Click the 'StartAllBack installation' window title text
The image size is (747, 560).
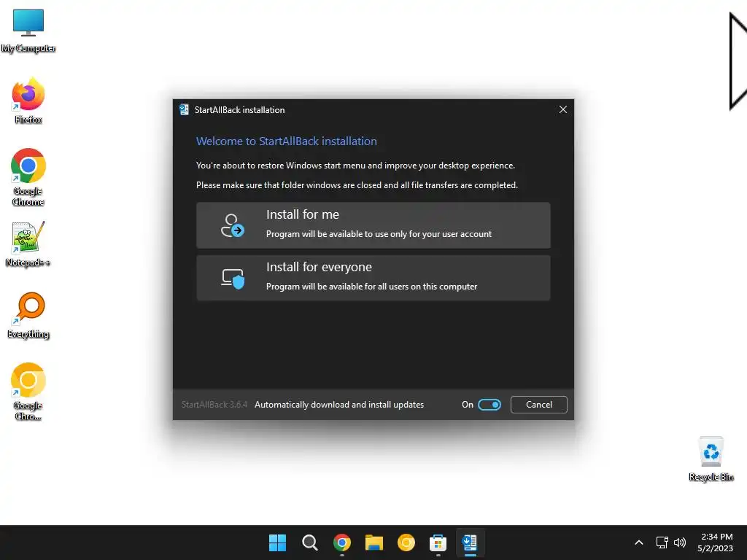point(239,109)
